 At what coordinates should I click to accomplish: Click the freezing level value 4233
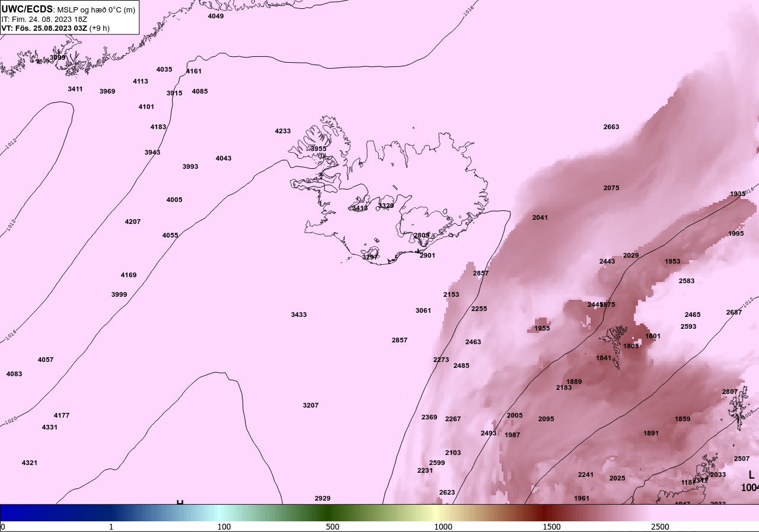coord(283,131)
